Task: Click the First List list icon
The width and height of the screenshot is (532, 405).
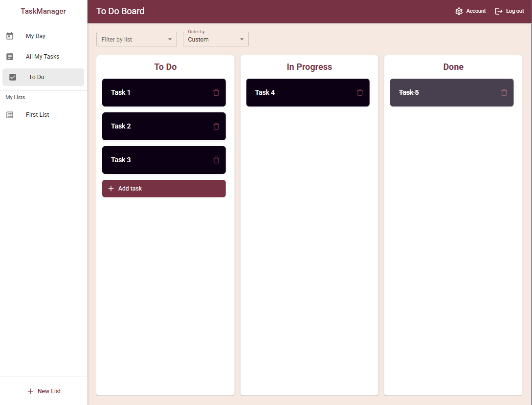Action: pyautogui.click(x=10, y=115)
